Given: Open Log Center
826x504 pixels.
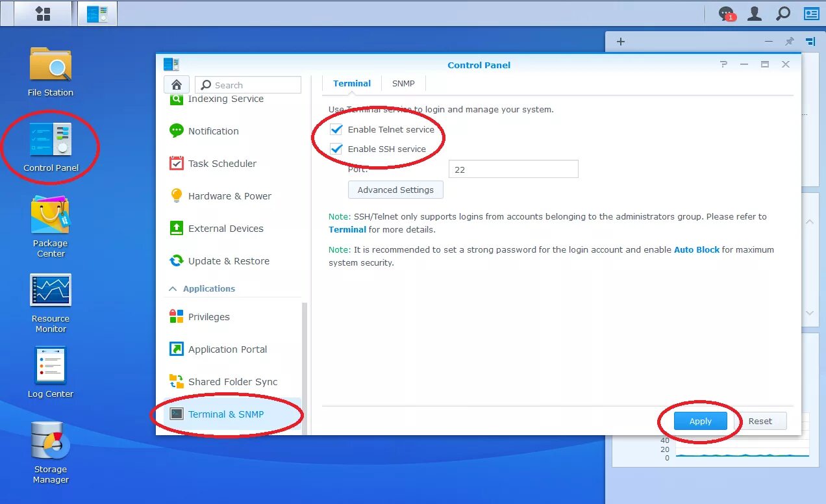Looking at the screenshot, I should point(50,365).
